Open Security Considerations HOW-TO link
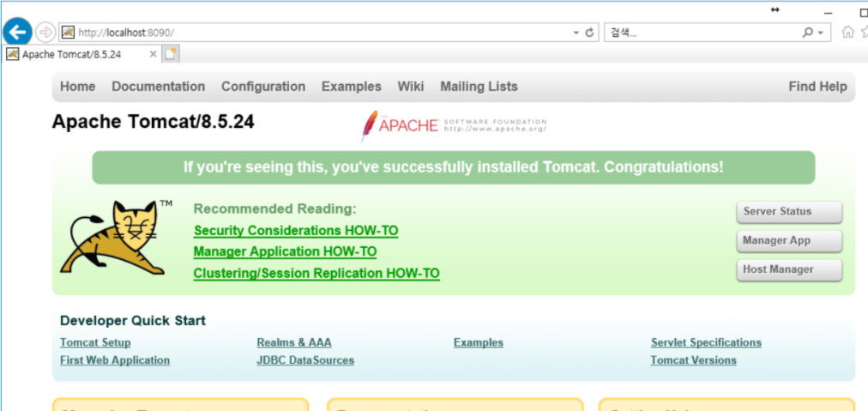 [296, 231]
